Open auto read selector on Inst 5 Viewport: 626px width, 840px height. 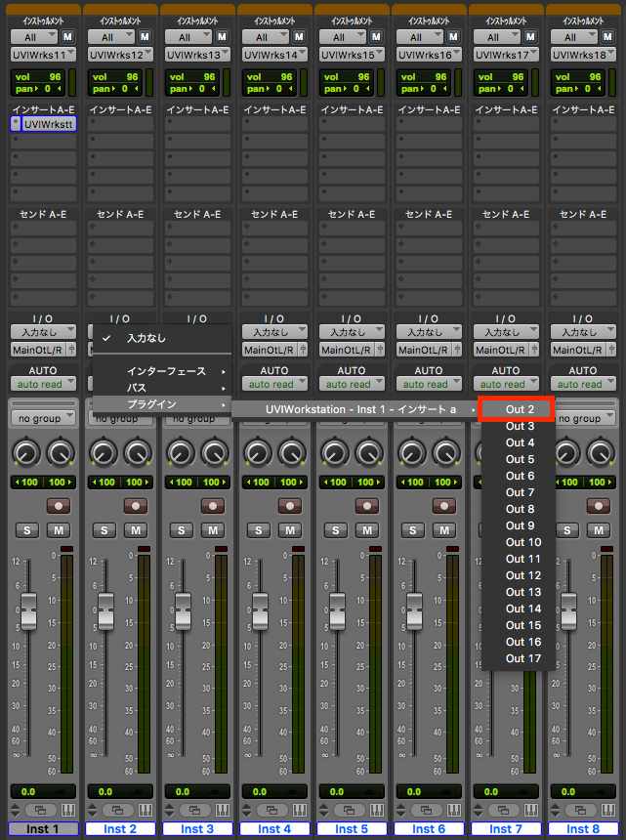tap(352, 384)
